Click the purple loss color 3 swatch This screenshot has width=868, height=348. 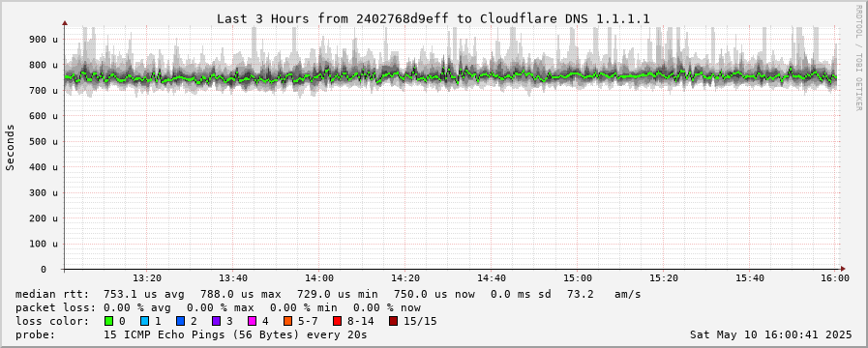[216, 321]
